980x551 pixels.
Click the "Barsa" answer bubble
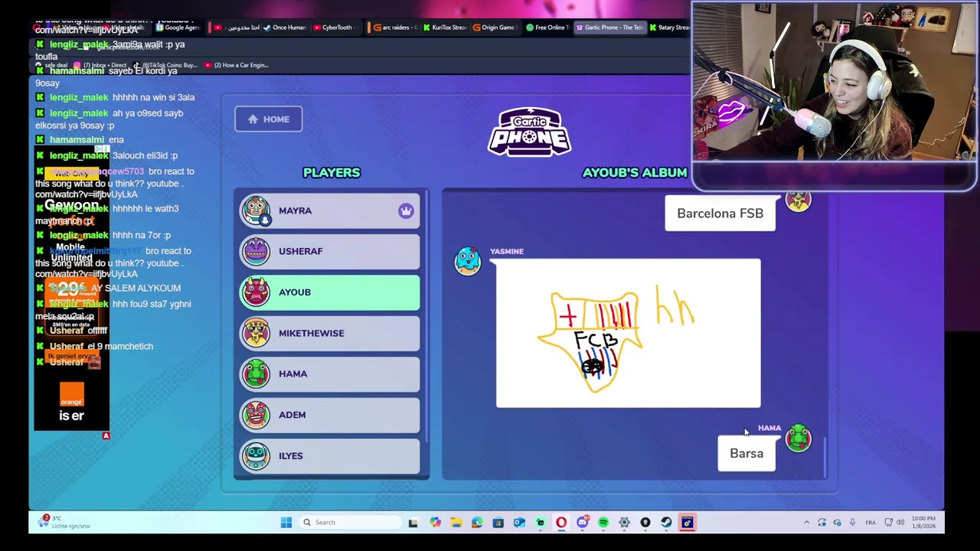click(x=746, y=453)
